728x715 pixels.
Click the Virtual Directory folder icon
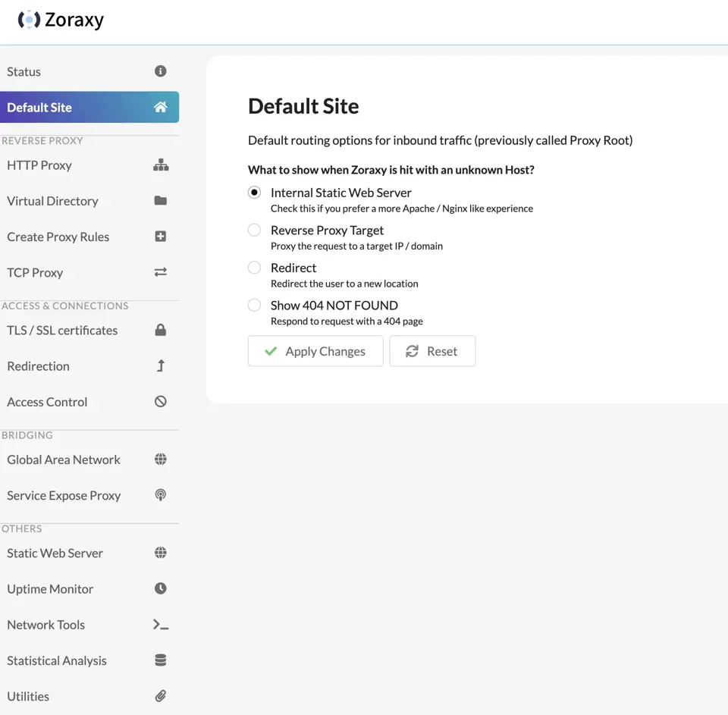point(160,201)
